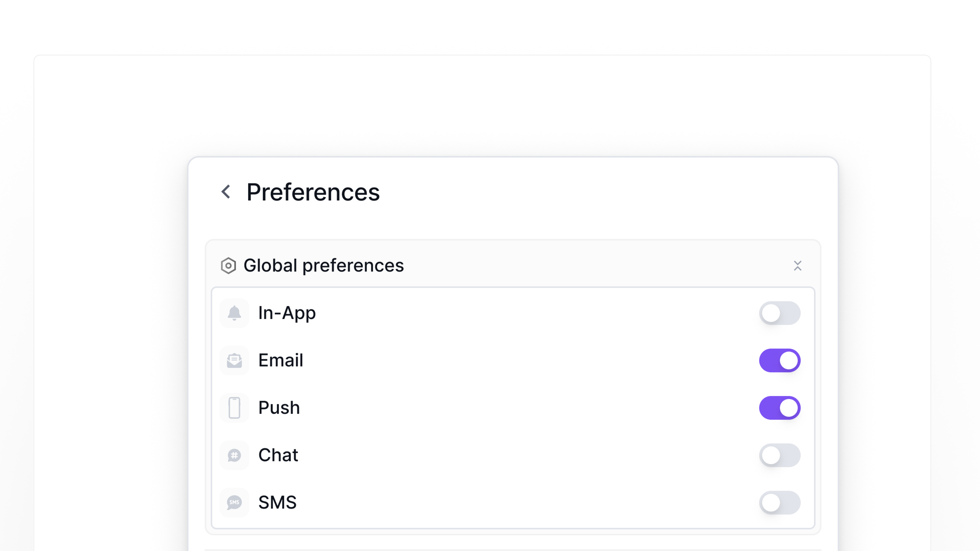The height and width of the screenshot is (551, 980).
Task: Click the collapse icon on Global preferences header
Action: coord(798,266)
